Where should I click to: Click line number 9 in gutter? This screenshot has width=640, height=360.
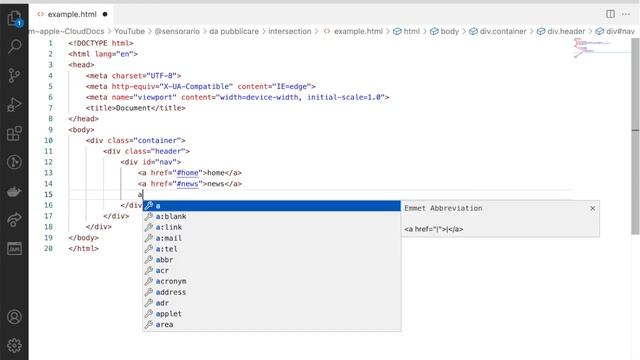(51, 129)
